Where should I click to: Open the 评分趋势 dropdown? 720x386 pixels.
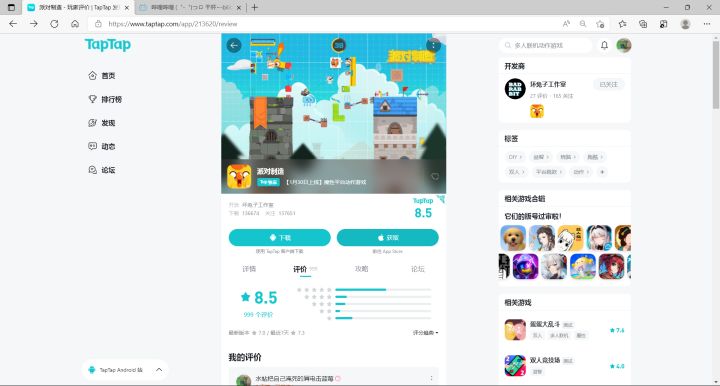[425, 332]
